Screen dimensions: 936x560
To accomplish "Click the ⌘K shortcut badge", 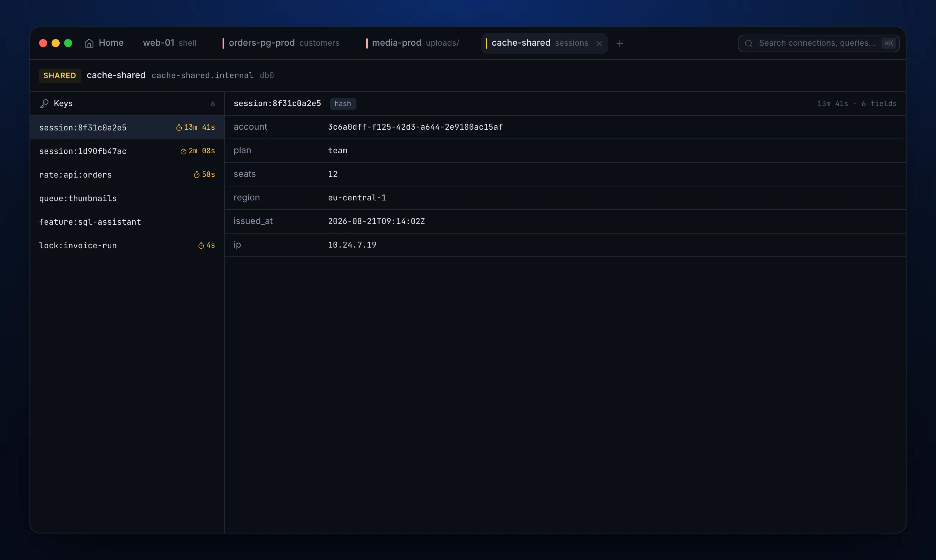I will 888,43.
